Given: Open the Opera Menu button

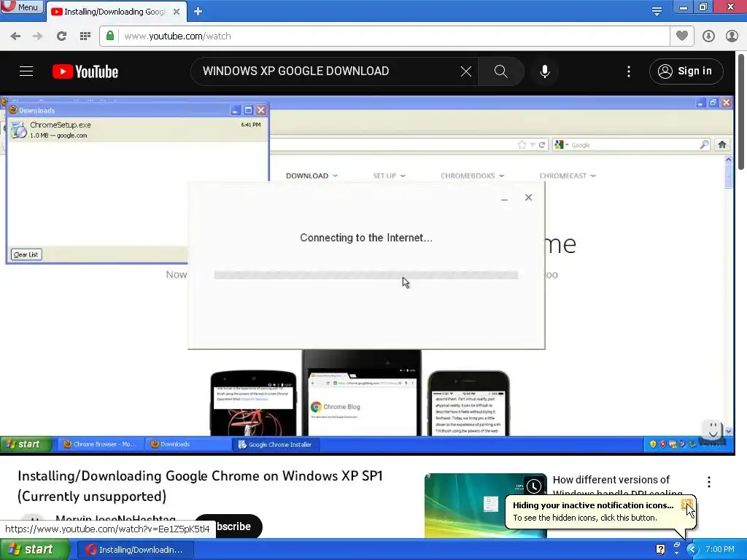Looking at the screenshot, I should 21,7.
